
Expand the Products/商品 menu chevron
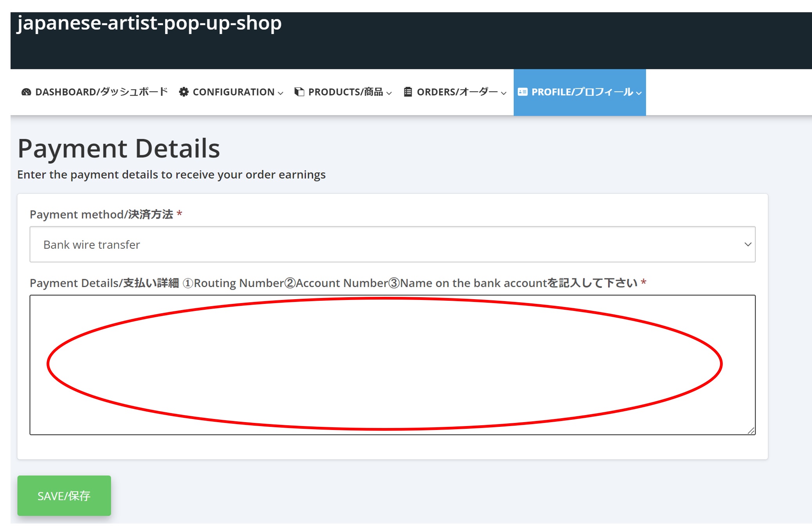tap(389, 93)
